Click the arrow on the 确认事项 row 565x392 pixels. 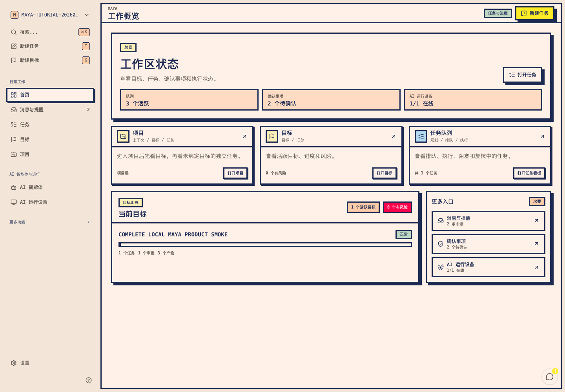coord(536,244)
